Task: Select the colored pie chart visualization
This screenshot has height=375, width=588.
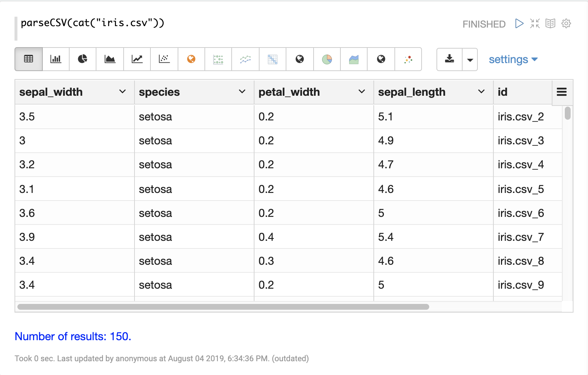Action: pos(327,59)
